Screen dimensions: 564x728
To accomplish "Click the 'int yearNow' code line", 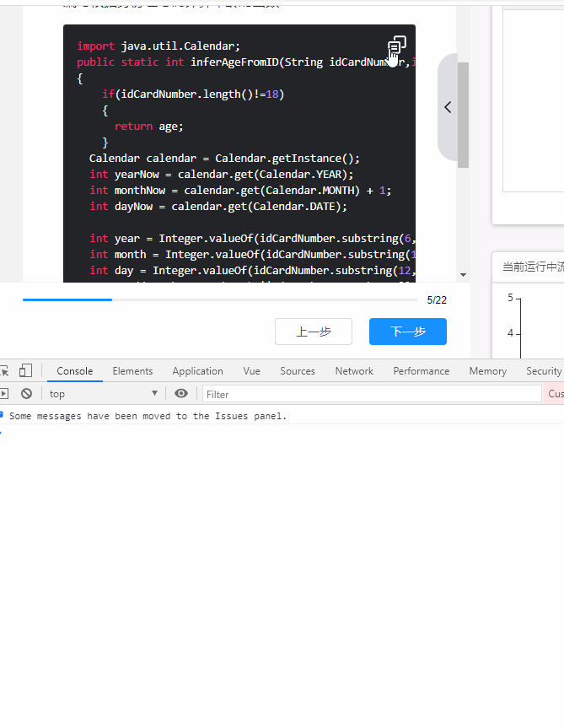I will (221, 174).
